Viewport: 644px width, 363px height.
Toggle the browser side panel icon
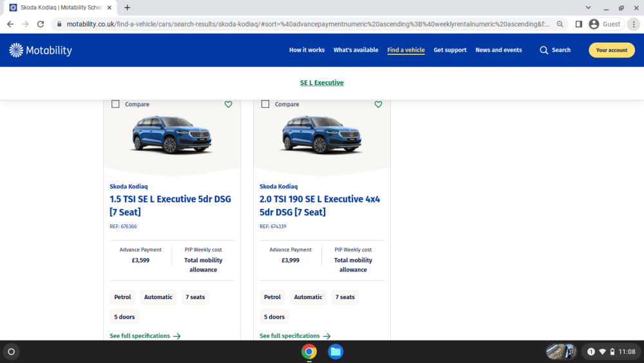(579, 25)
